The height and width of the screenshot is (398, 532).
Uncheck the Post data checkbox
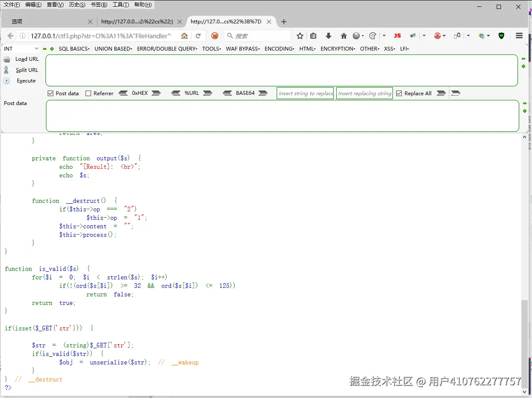click(50, 93)
